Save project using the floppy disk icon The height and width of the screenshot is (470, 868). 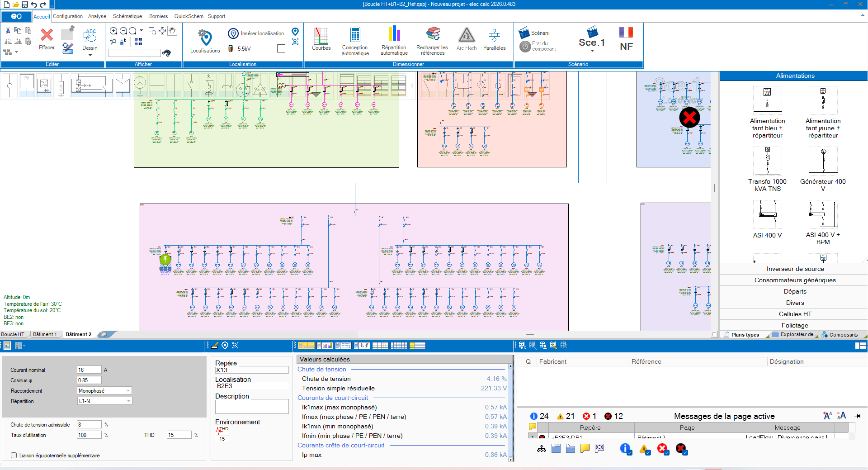[25, 5]
